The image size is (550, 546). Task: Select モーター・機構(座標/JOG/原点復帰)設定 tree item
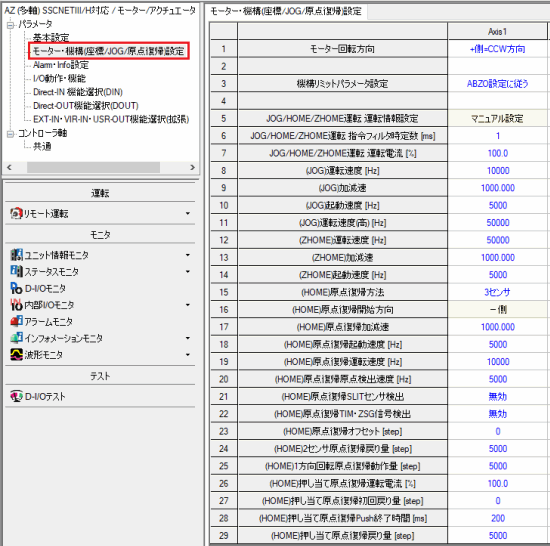click(108, 51)
